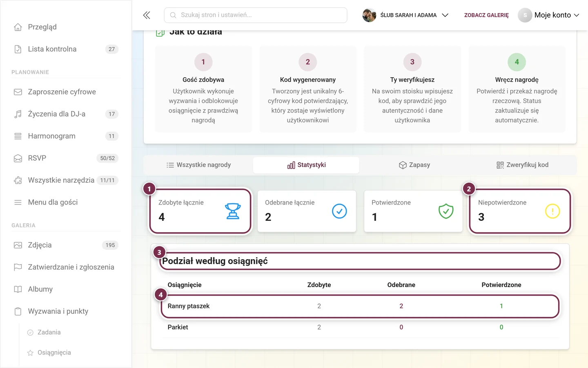Switch to the Wszystkie nagrody tab
This screenshot has width=588, height=368.
coord(199,165)
